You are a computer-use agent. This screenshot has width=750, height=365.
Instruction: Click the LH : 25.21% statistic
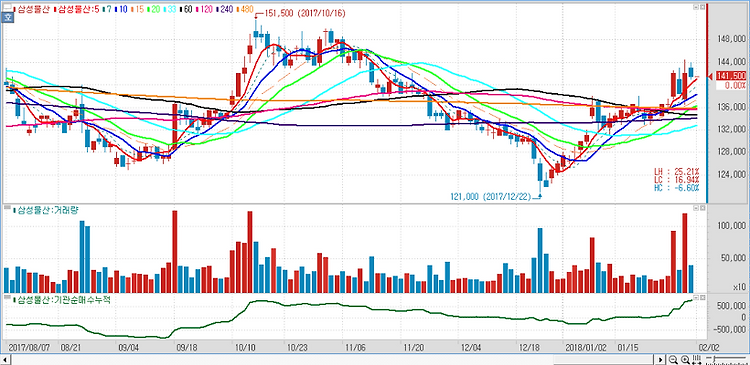coord(676,171)
